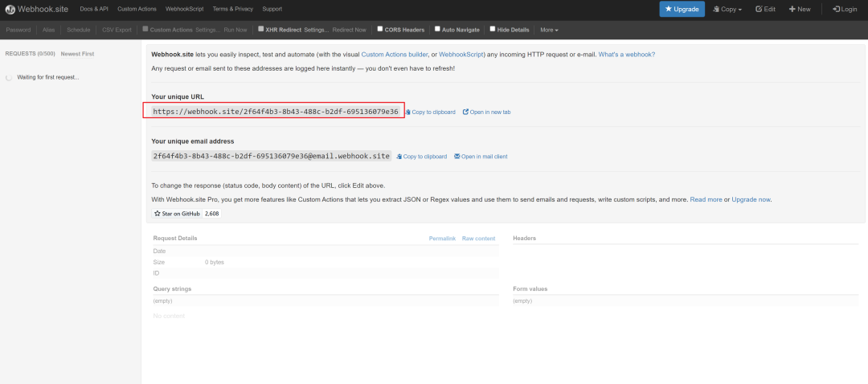Toggle the Auto Navigate checkbox
Image resolution: width=868 pixels, height=384 pixels.
tap(437, 30)
